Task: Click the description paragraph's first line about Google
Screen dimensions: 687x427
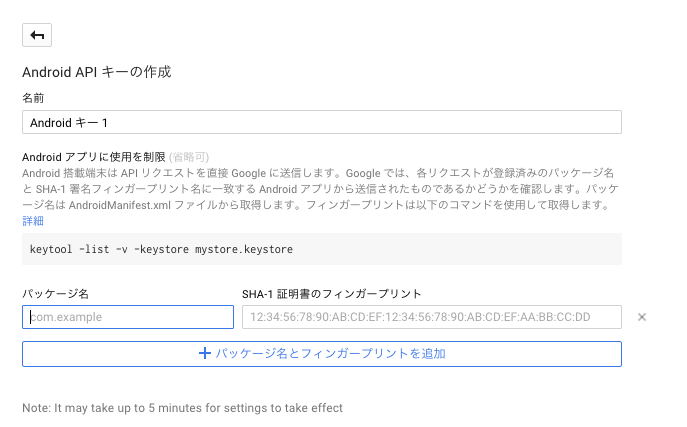Action: tap(318, 173)
